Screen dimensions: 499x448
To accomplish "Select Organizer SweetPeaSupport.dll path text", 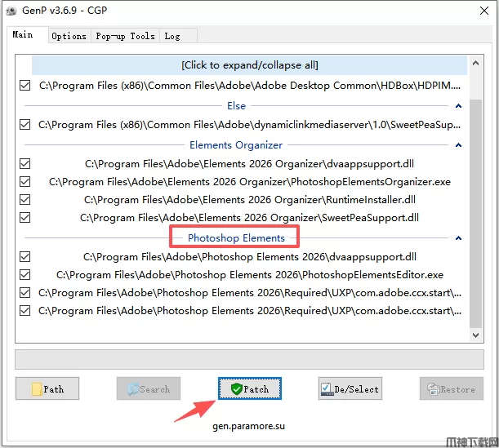I will coord(250,218).
